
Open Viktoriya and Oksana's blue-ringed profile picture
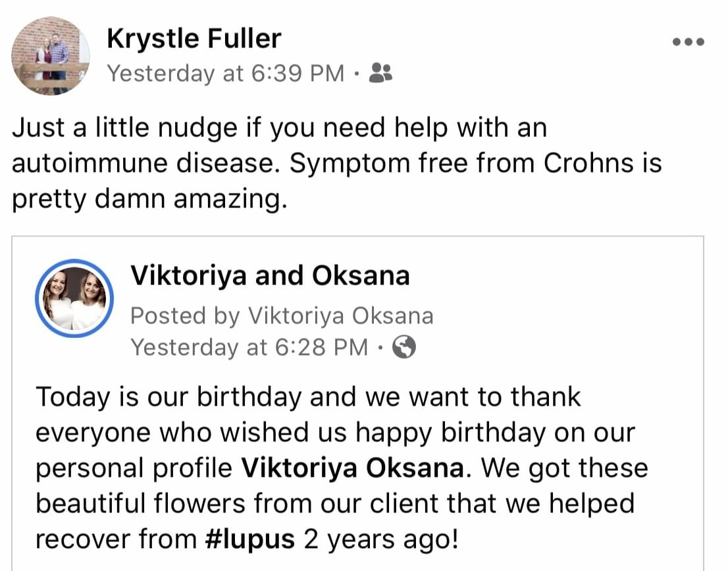(x=74, y=298)
